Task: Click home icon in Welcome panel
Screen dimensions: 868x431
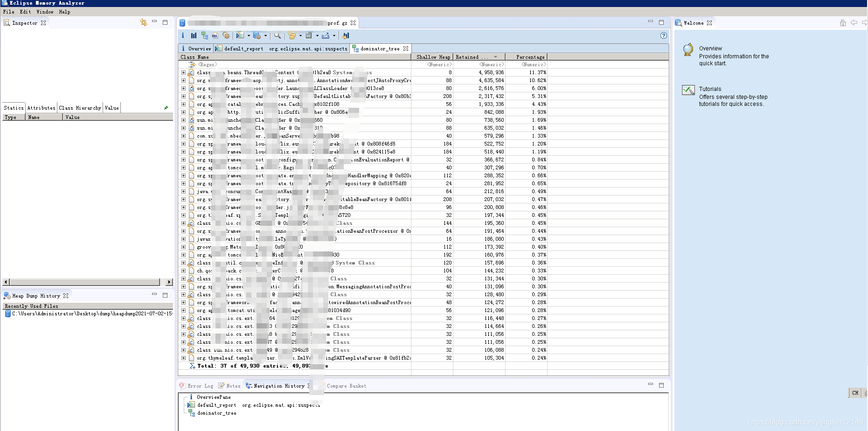Action: point(843,22)
